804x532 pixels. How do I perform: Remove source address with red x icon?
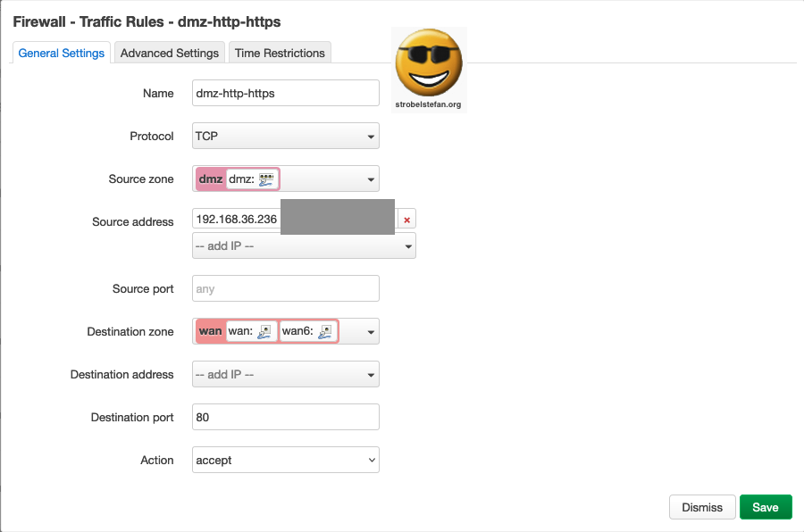(x=406, y=220)
